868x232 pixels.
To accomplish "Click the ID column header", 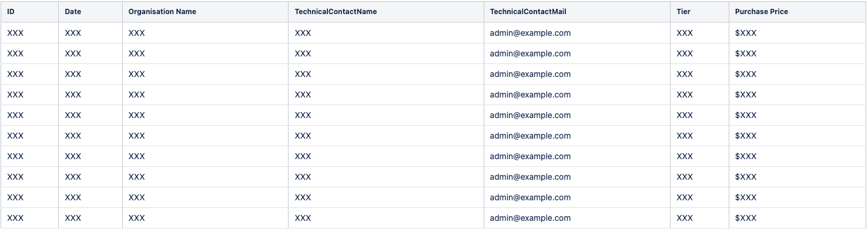I will [x=29, y=12].
